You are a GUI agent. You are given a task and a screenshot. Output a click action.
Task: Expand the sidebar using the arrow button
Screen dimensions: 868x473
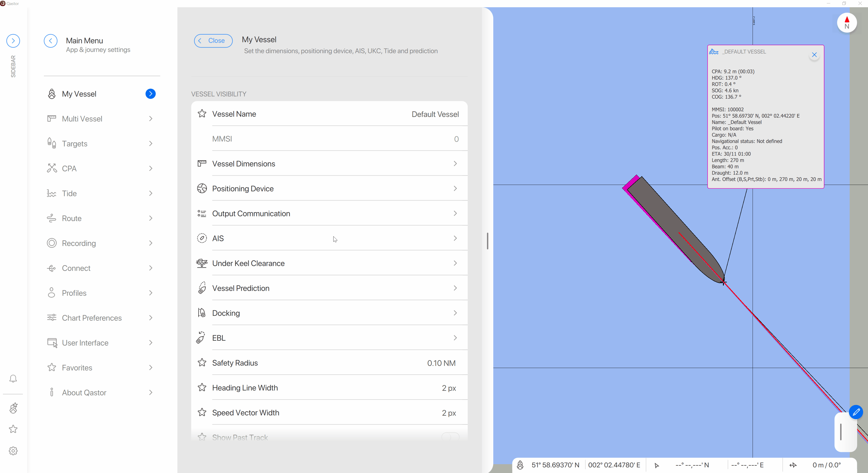point(13,41)
